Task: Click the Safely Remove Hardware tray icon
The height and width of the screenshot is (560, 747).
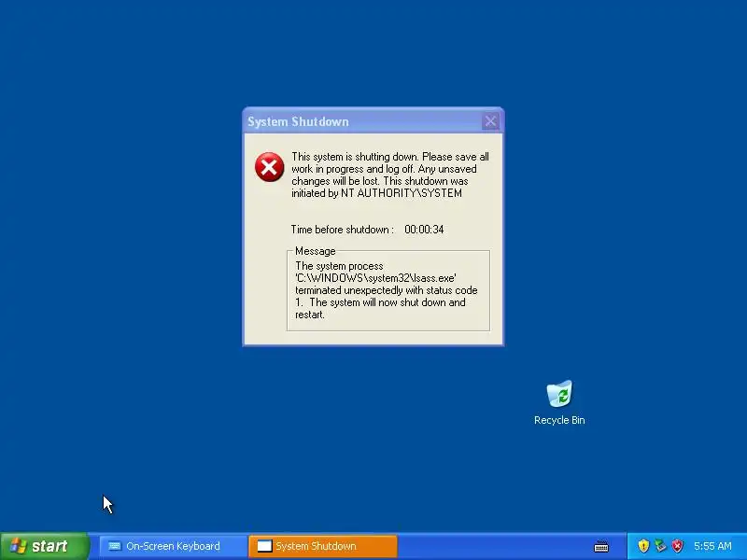Action: point(660,546)
